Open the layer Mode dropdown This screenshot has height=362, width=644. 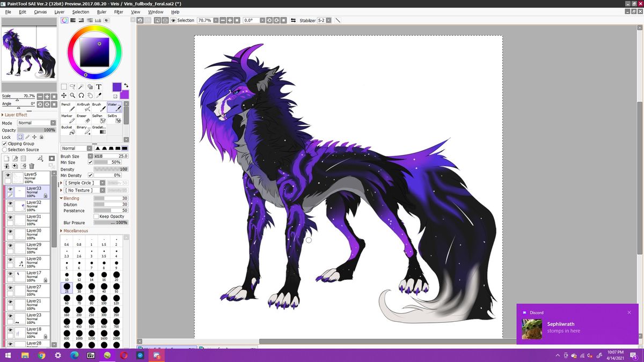click(36, 123)
